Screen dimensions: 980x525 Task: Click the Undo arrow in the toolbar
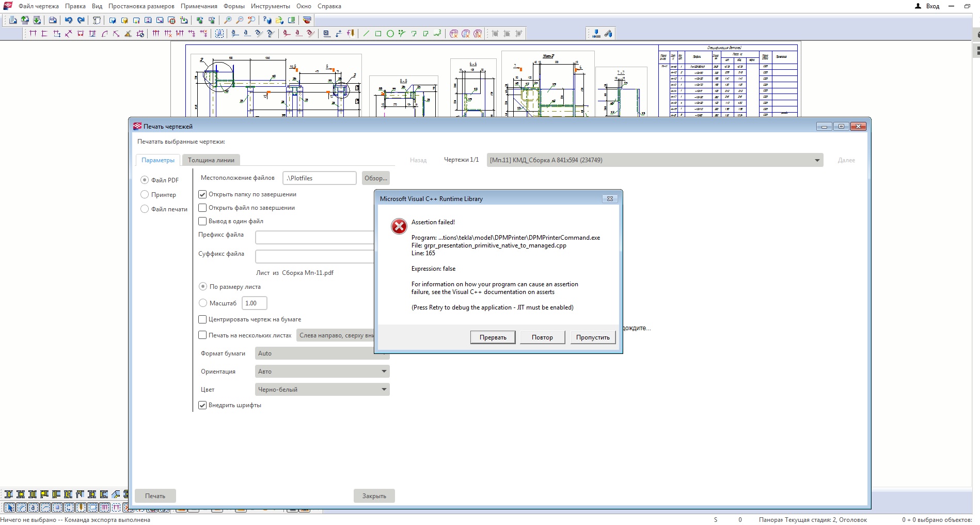click(68, 20)
